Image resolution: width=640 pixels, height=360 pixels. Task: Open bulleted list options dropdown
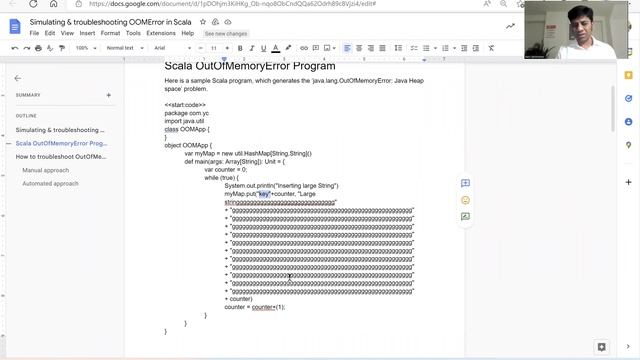[x=435, y=48]
